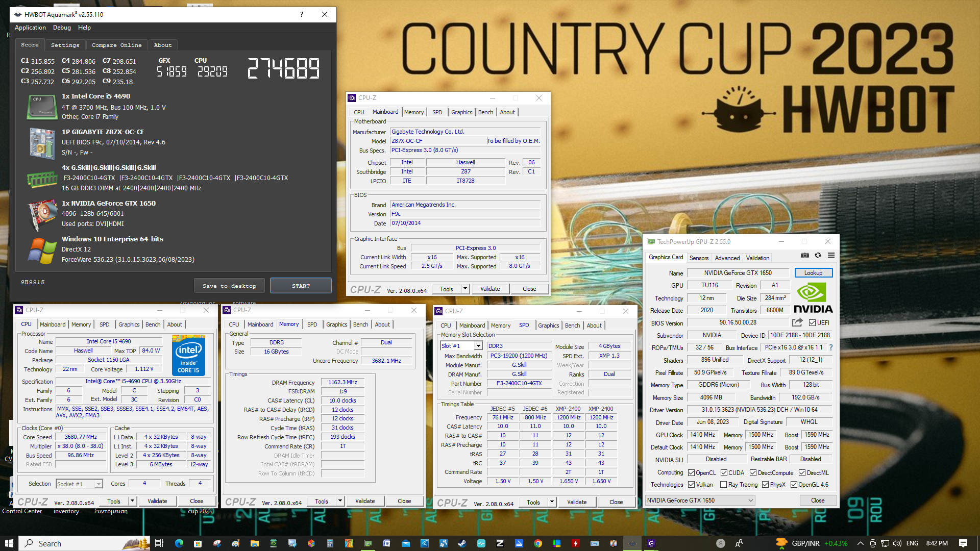
Task: Click the START button in Aquamark
Action: pyautogui.click(x=301, y=286)
